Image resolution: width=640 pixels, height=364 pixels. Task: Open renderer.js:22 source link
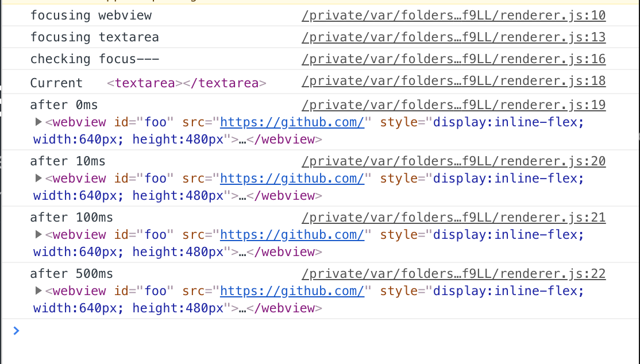coord(453,274)
